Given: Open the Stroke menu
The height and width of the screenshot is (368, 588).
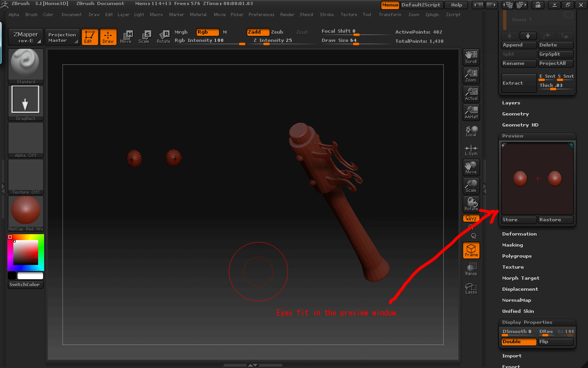Looking at the screenshot, I should [327, 15].
